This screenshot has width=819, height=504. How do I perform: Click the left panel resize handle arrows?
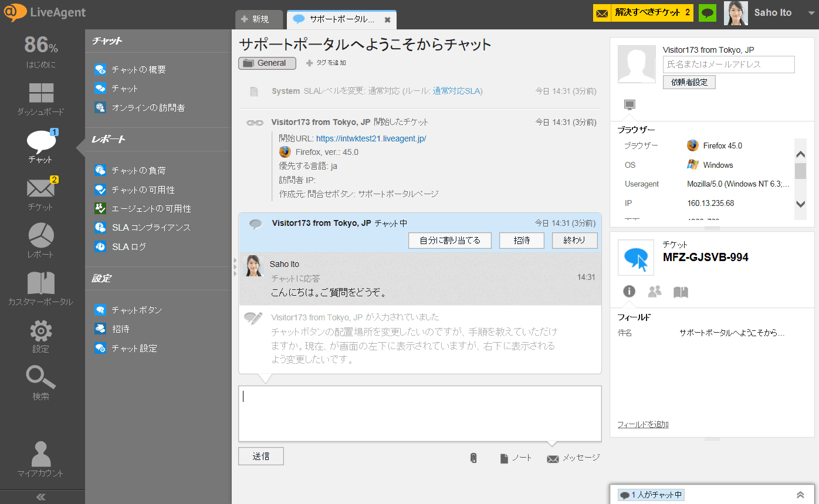235,266
